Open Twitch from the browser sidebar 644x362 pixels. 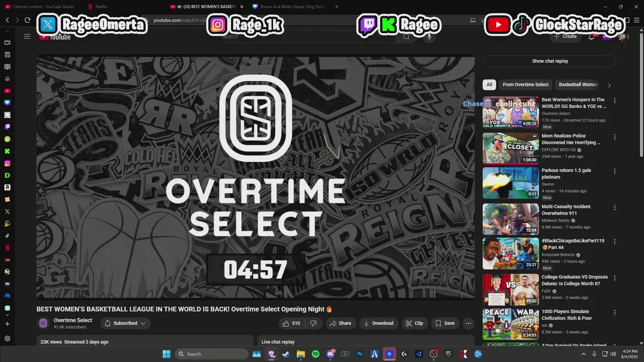click(7, 127)
